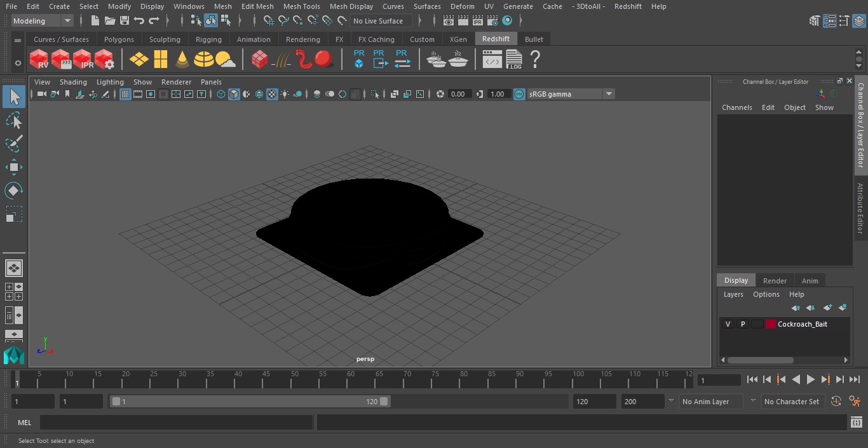
Task: Open viewport Panels menu
Action: pos(211,82)
